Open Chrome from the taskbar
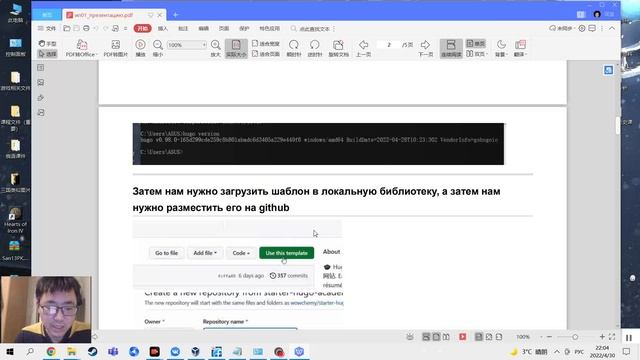640x360 pixels. 51,351
